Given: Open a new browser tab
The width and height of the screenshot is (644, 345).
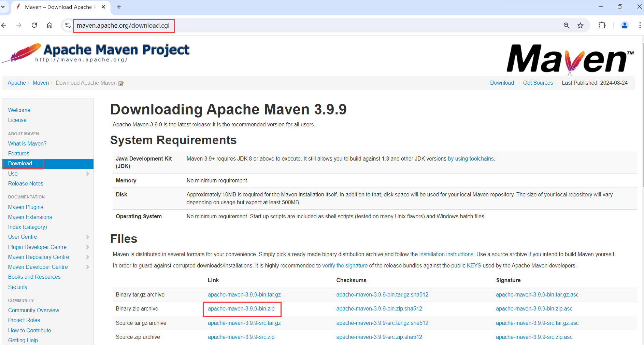Looking at the screenshot, I should click(x=119, y=7).
